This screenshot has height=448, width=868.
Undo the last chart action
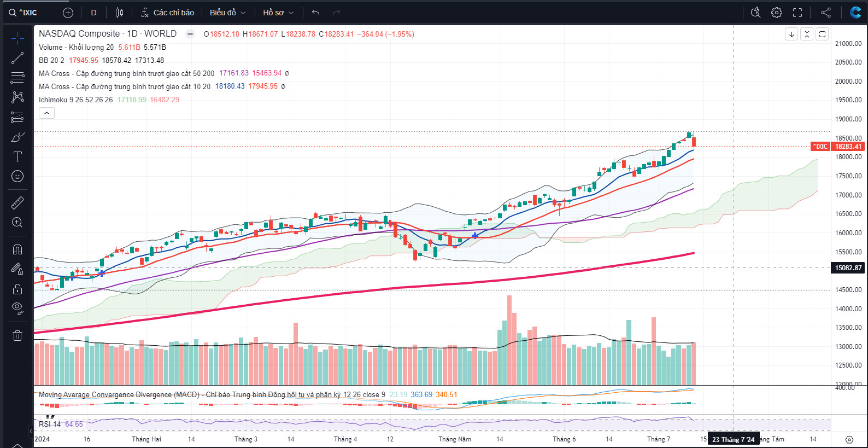(316, 13)
